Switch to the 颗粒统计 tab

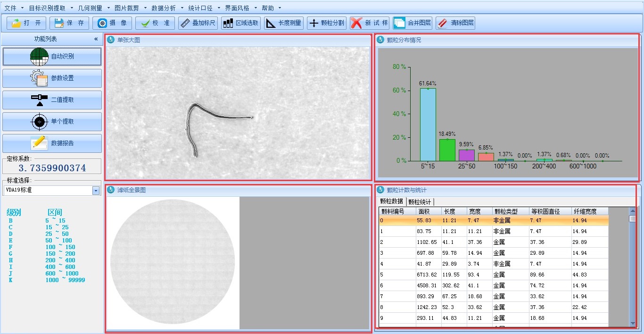click(x=420, y=202)
